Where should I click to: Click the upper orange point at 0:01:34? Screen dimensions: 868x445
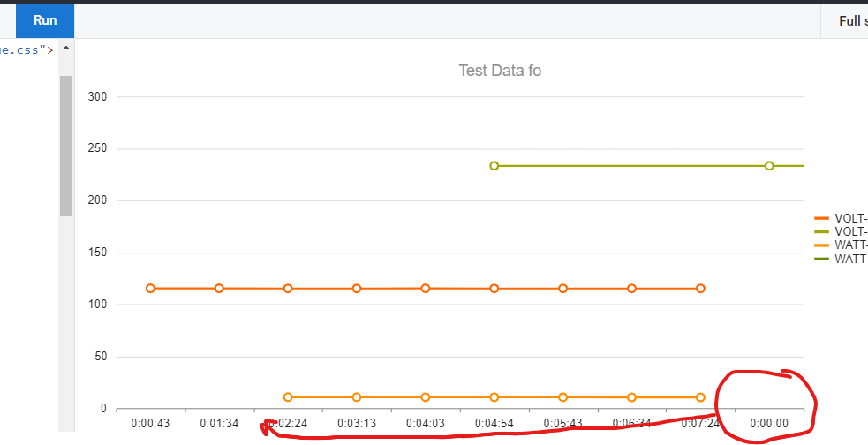[219, 289]
